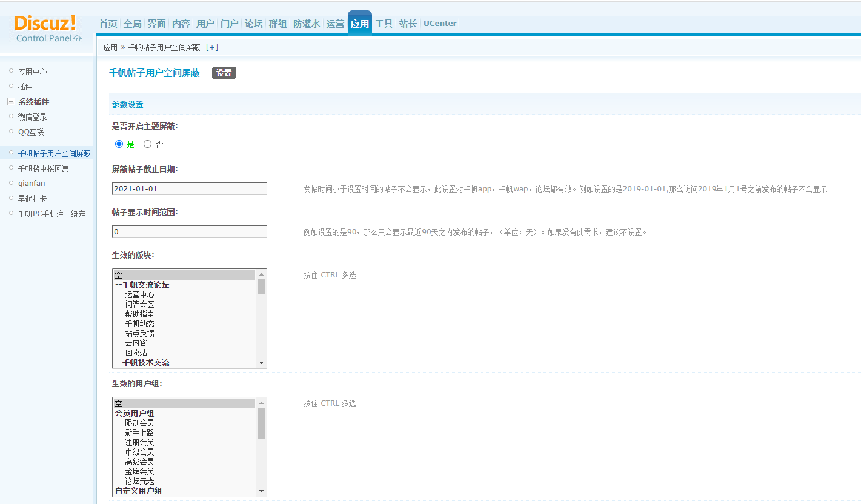861x504 pixels.
Task: Open the 界面 menu tab
Action: pyautogui.click(x=156, y=24)
